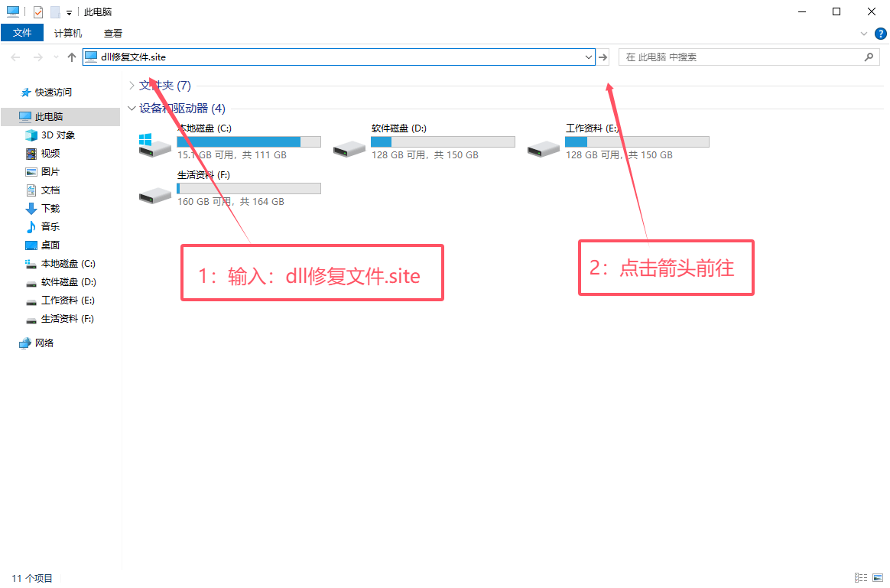
Task: Click the go-to arrow beside address bar
Action: [x=603, y=57]
